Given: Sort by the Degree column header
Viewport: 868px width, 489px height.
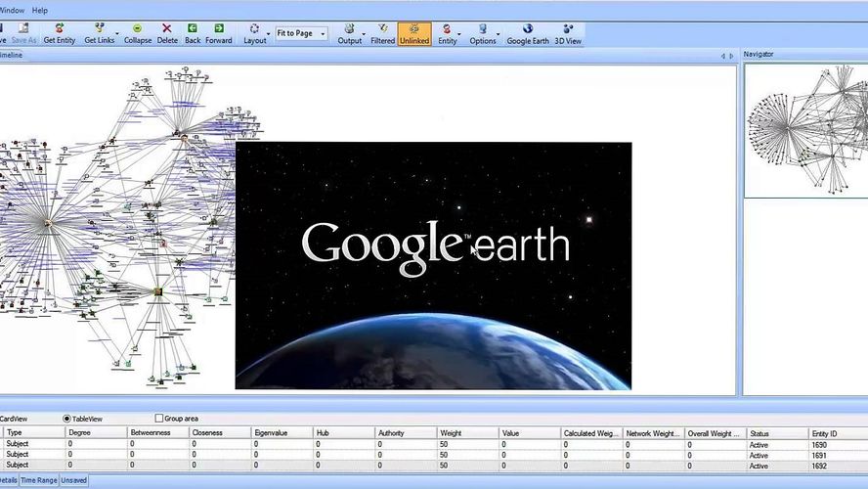Looking at the screenshot, I should click(x=97, y=432).
